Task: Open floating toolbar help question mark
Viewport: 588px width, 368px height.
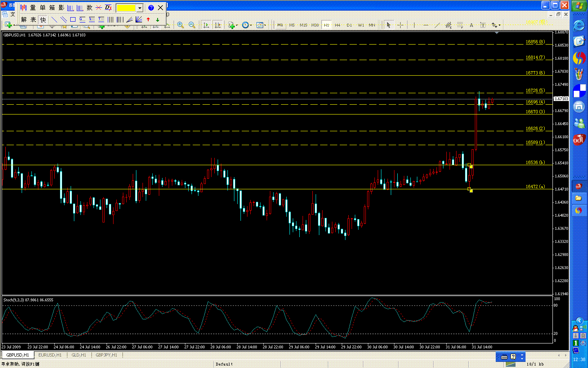Action: coord(151,8)
